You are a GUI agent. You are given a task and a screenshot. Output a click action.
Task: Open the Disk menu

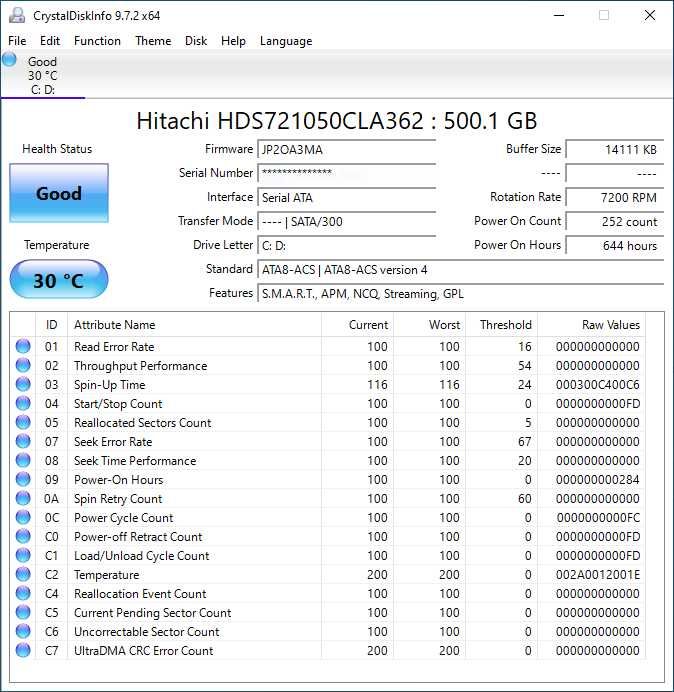196,41
